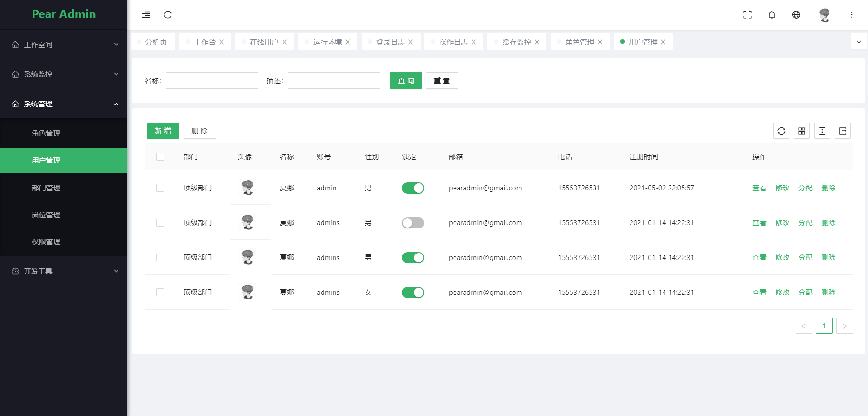Toggle the lock switch for account admin

[x=413, y=188]
